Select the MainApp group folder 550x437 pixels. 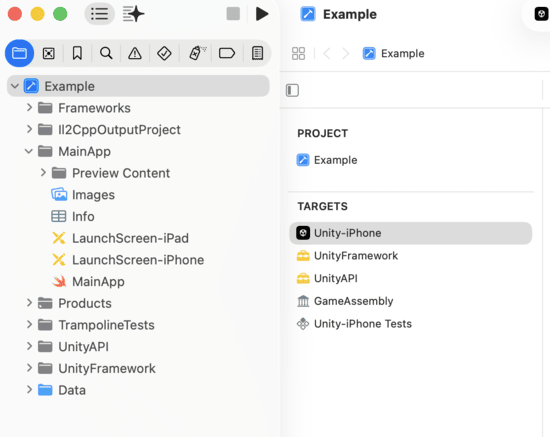pyautogui.click(x=138, y=151)
